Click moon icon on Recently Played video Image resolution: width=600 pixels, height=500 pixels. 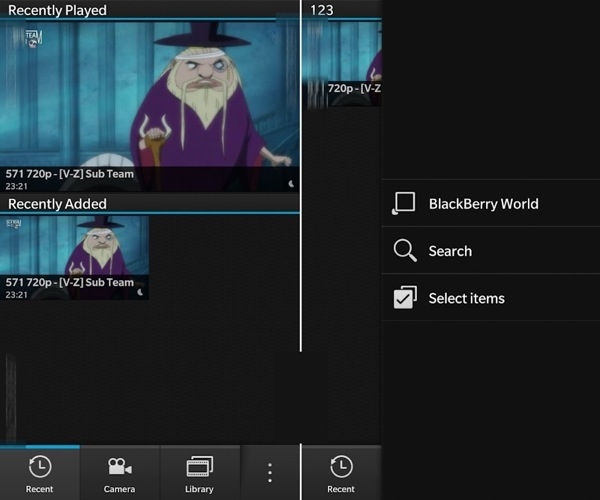[290, 183]
